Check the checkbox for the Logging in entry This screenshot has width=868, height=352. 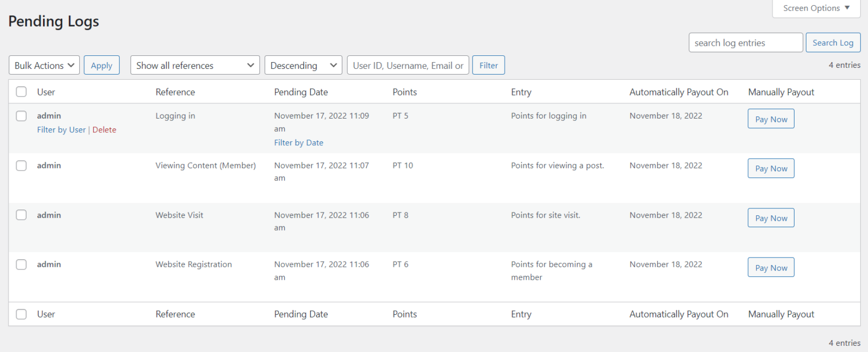point(21,115)
